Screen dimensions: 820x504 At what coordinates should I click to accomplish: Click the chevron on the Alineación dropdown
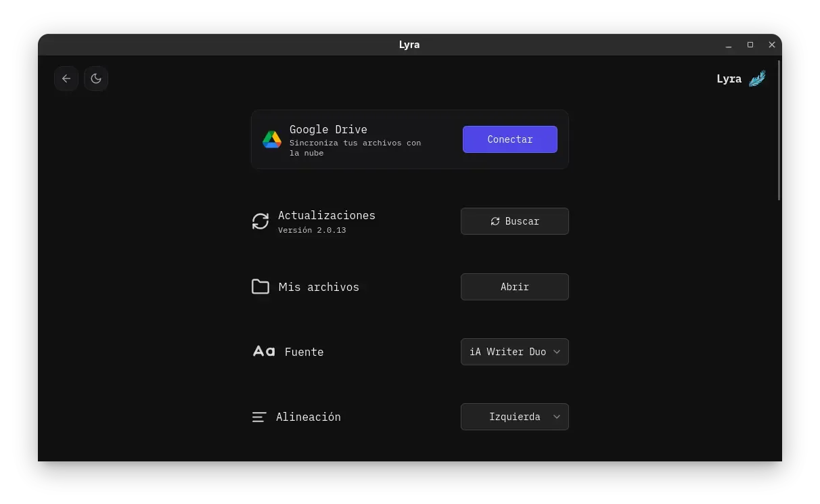coord(557,417)
